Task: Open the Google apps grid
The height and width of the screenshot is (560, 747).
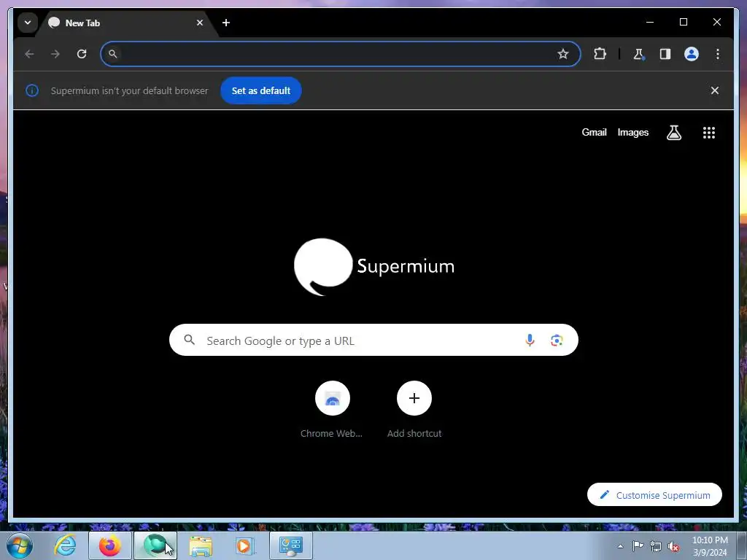Action: coord(709,133)
